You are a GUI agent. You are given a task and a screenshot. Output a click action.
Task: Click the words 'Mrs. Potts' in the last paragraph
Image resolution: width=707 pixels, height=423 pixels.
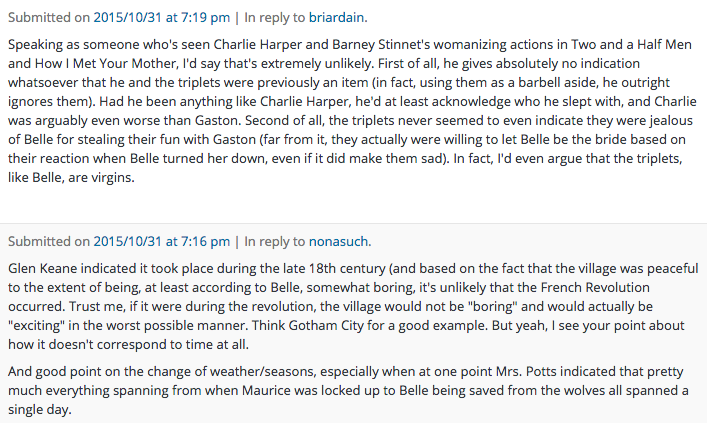click(526, 372)
